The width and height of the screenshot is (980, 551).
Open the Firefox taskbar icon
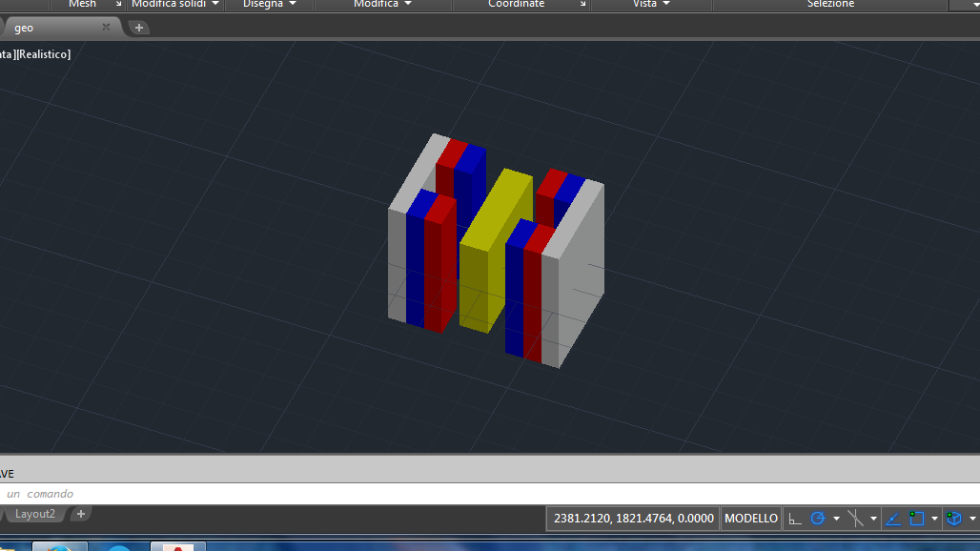click(59, 547)
